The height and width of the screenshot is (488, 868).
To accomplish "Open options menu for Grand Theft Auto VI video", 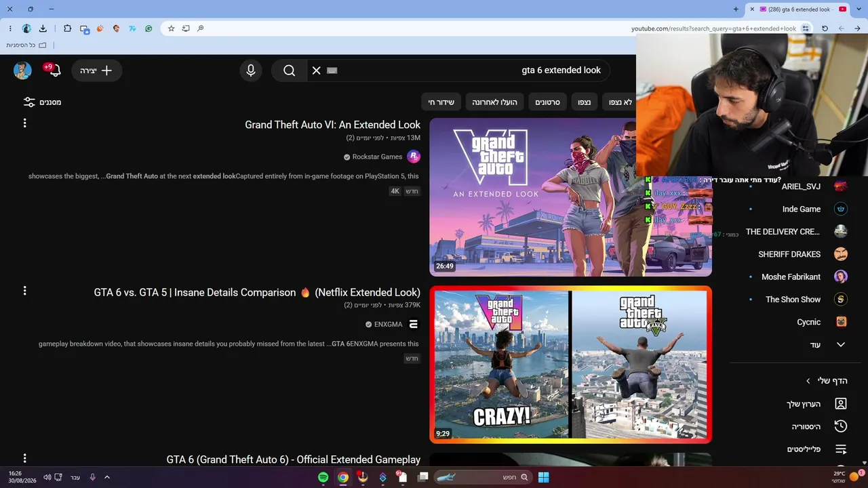I will coord(24,123).
